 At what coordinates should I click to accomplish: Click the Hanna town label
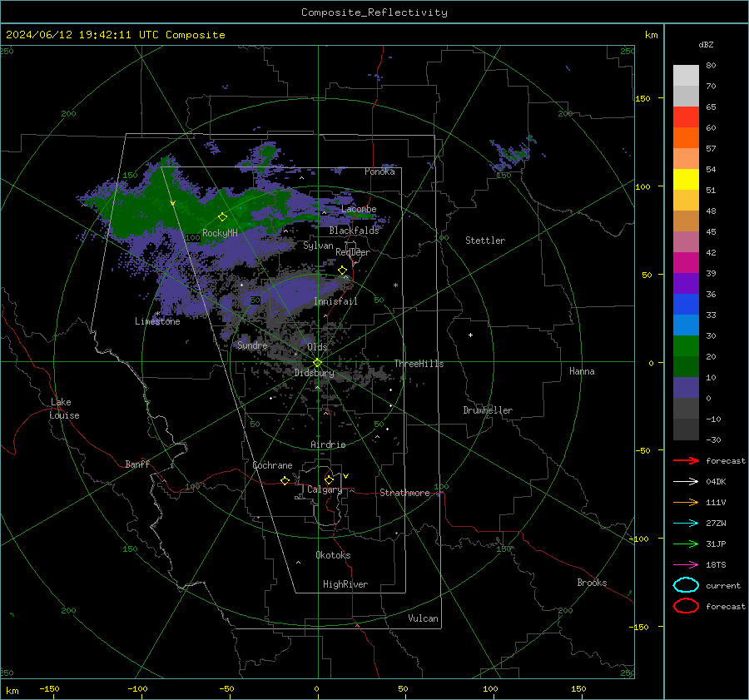(582, 371)
